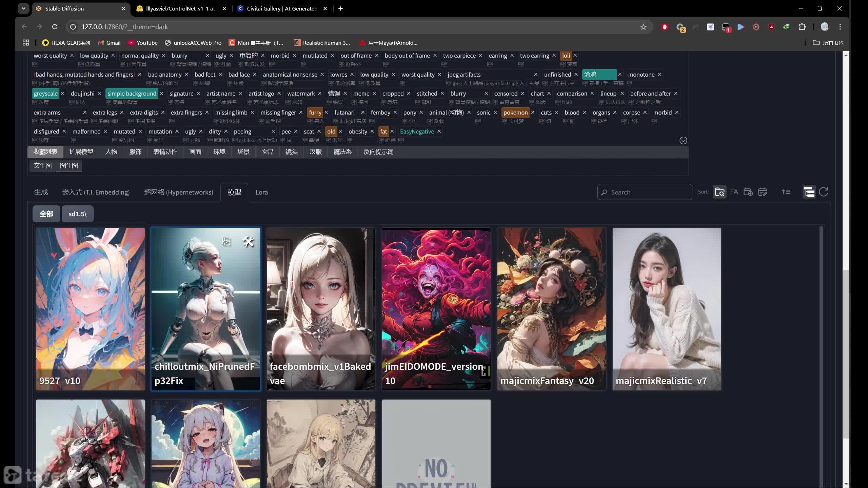Remove the 'fat' tag
This screenshot has height=488, width=868.
tap(392, 131)
